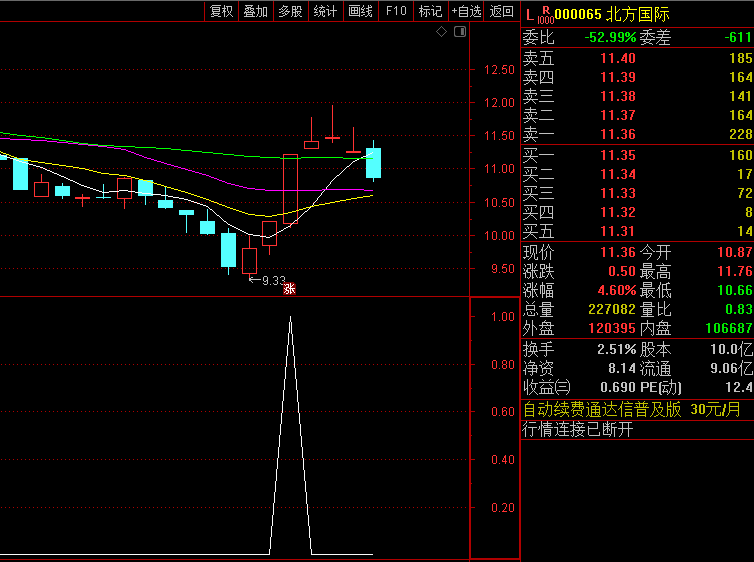Click the red 涨 marker on the chart
754x562 pixels.
289,289
